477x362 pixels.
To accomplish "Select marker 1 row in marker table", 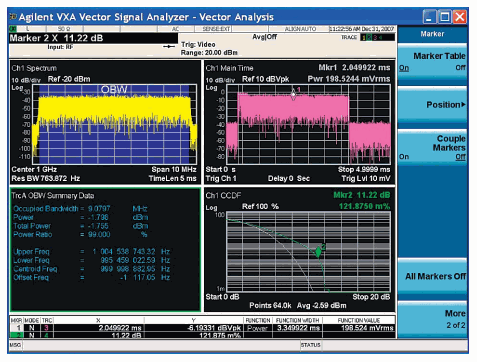I will point(203,328).
